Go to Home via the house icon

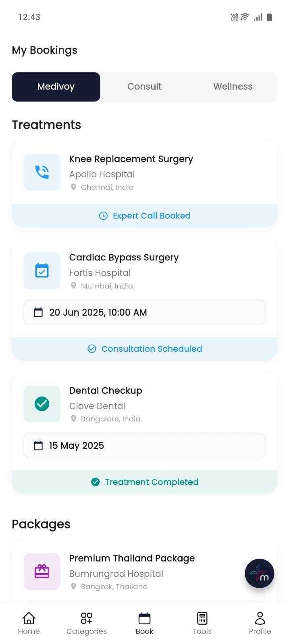click(29, 623)
